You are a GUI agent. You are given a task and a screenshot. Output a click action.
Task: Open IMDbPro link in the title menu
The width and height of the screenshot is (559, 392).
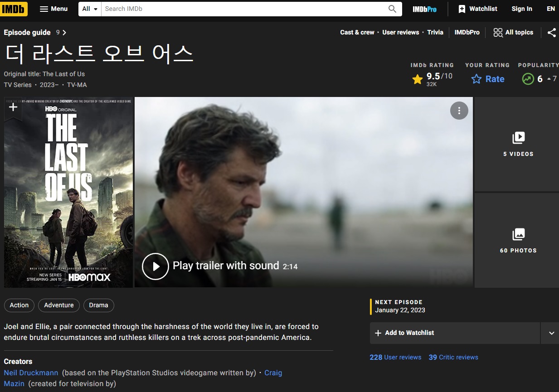tap(467, 32)
